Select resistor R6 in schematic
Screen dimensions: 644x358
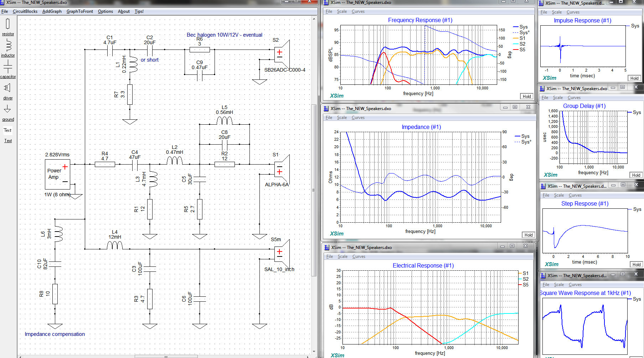point(200,50)
